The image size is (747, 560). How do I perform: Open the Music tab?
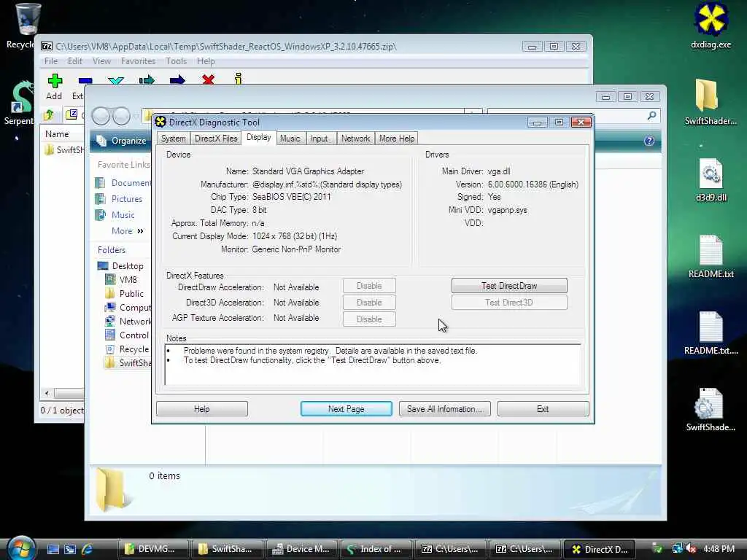(290, 139)
